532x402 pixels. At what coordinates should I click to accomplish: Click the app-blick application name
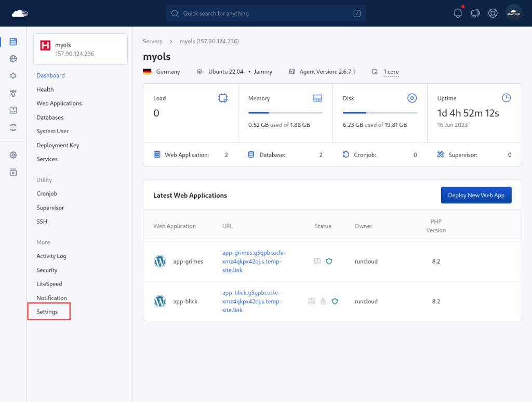(185, 301)
